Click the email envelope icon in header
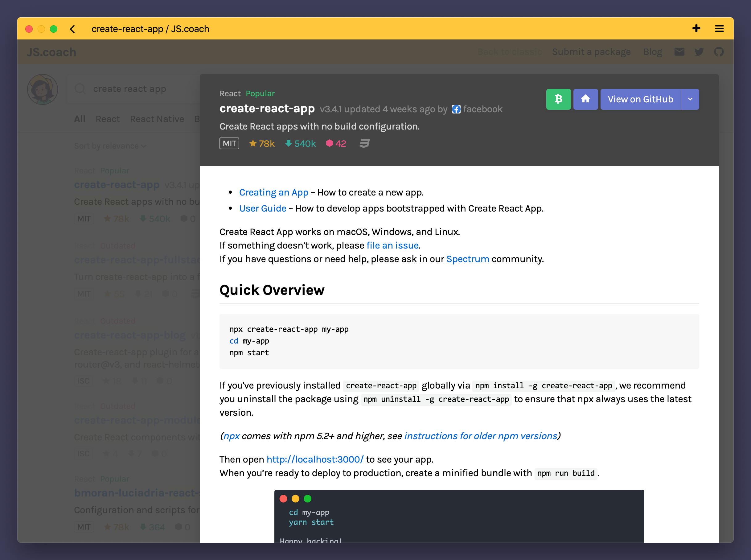The width and height of the screenshot is (751, 560). (679, 52)
